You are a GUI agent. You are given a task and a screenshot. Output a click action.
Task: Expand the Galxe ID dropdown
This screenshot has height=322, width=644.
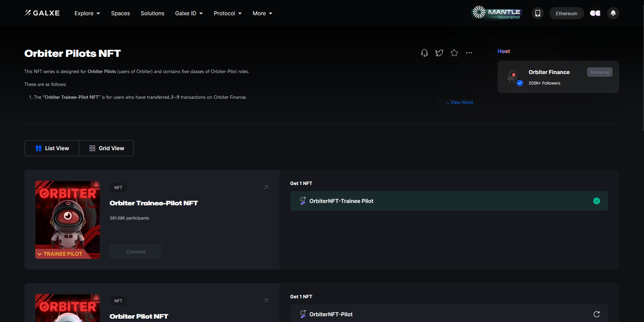[189, 13]
